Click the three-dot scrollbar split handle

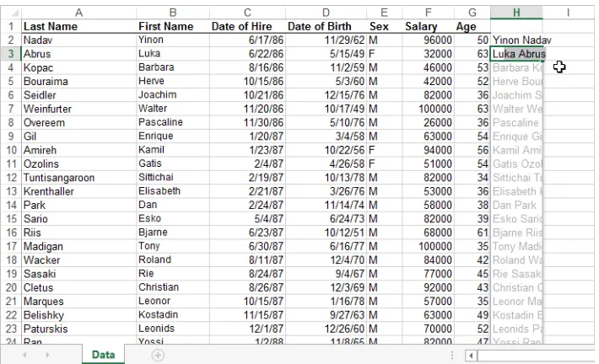452,356
